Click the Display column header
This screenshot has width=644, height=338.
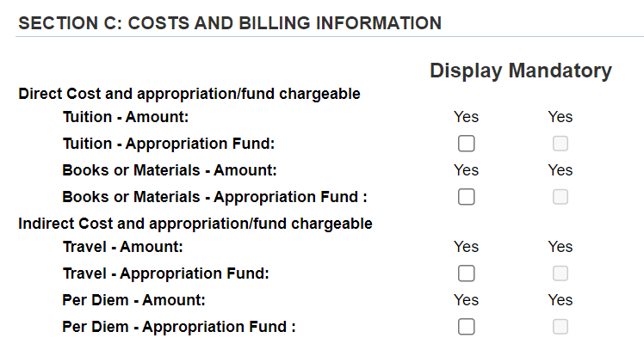(466, 71)
